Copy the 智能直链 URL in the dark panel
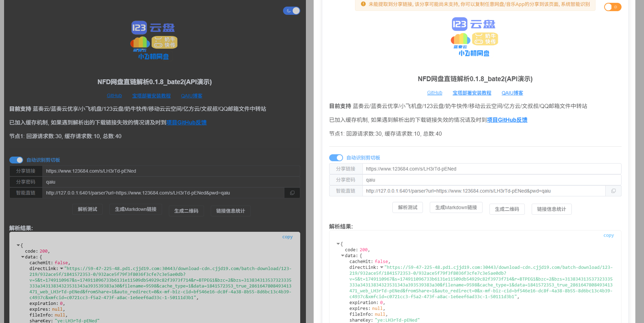 coord(292,193)
